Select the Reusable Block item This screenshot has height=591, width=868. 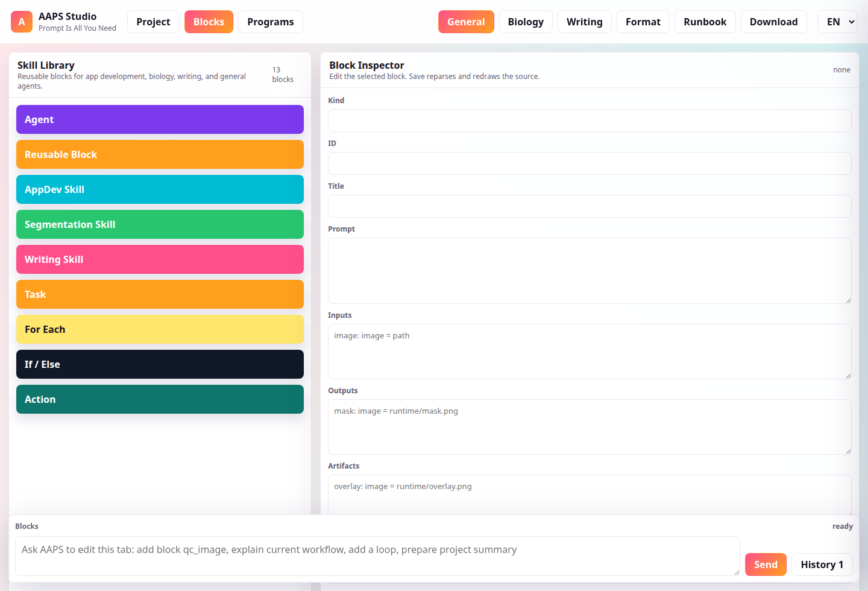pyautogui.click(x=160, y=154)
